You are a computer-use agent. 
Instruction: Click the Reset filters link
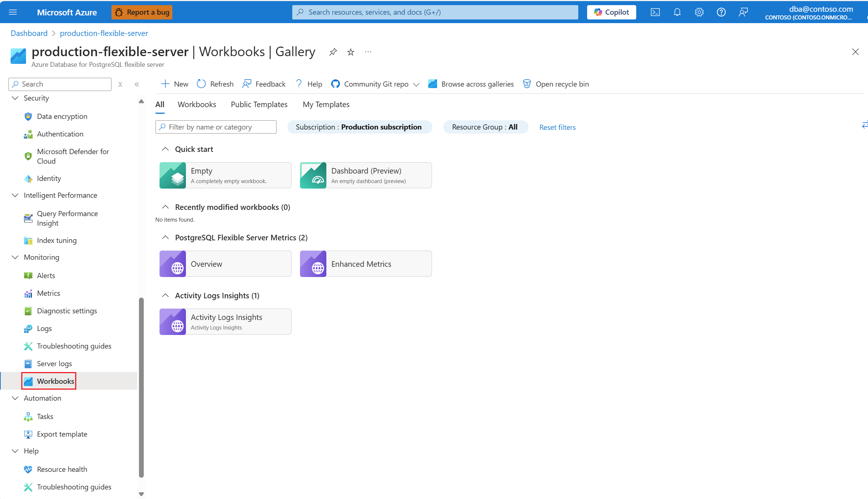point(557,127)
